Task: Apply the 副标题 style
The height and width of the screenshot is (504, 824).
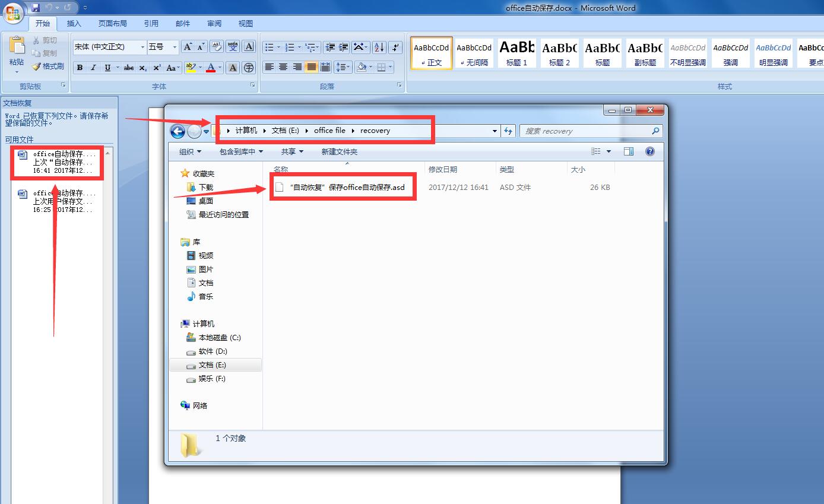Action: [645, 53]
